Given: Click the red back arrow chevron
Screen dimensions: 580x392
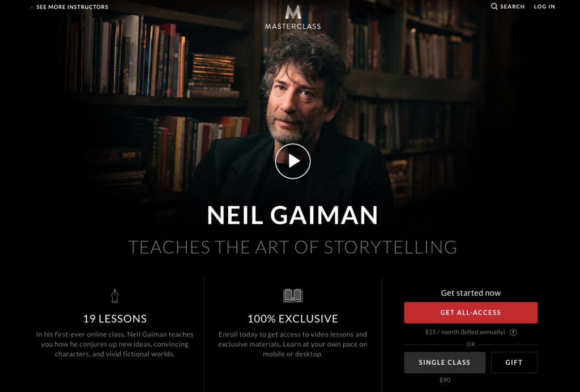Looking at the screenshot, I should coord(32,7).
